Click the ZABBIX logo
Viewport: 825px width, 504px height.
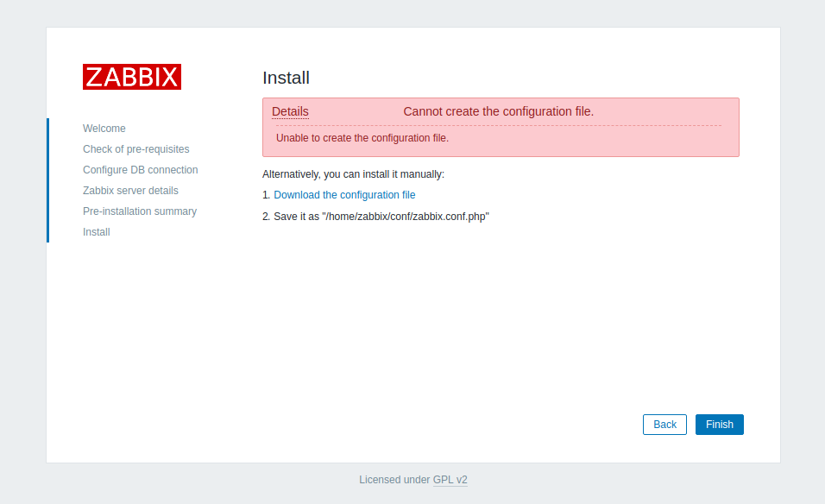tap(131, 76)
